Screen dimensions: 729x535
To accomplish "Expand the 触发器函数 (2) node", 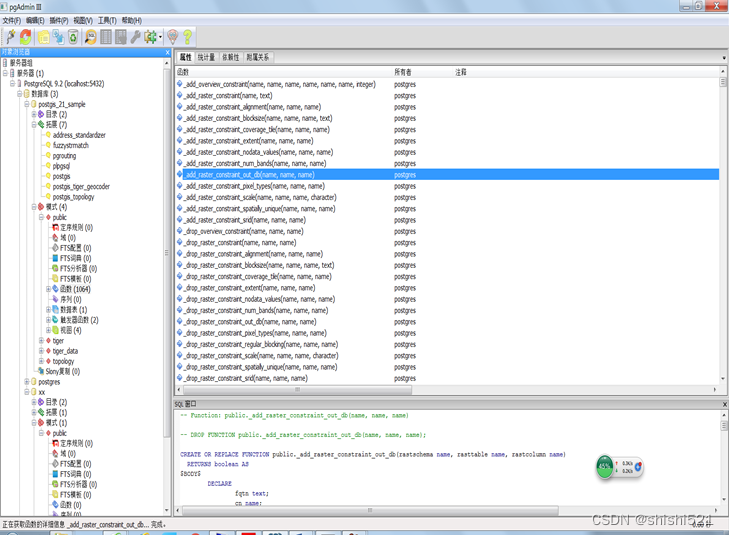I will (48, 320).
